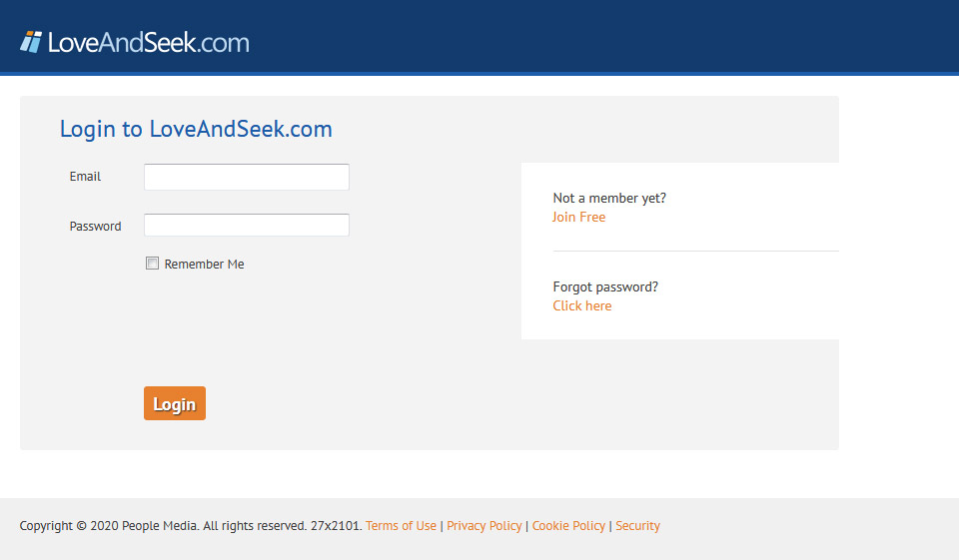Click the copyright People Media text
The height and width of the screenshot is (560, 959).
[x=190, y=526]
